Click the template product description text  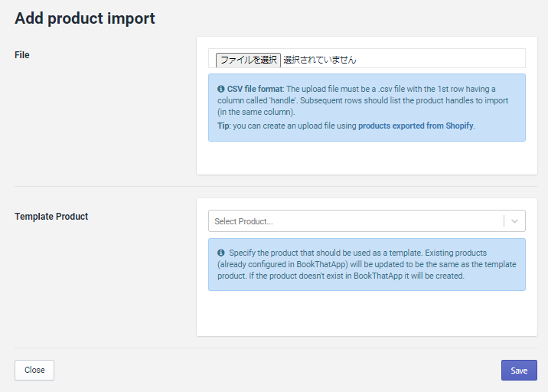(x=367, y=264)
